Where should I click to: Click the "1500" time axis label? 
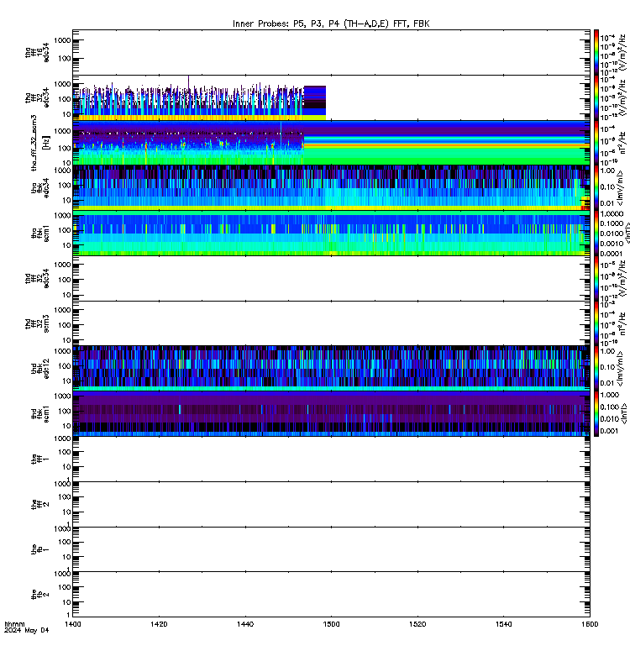pos(331,624)
